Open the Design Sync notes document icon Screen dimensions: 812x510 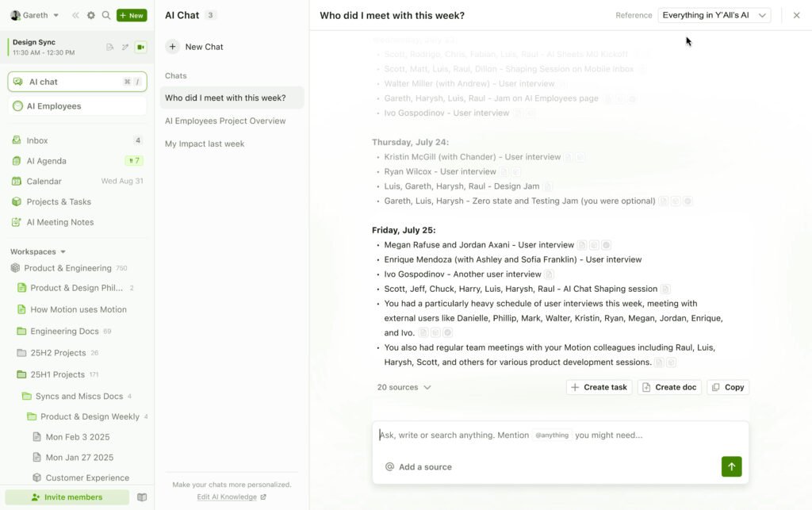110,47
